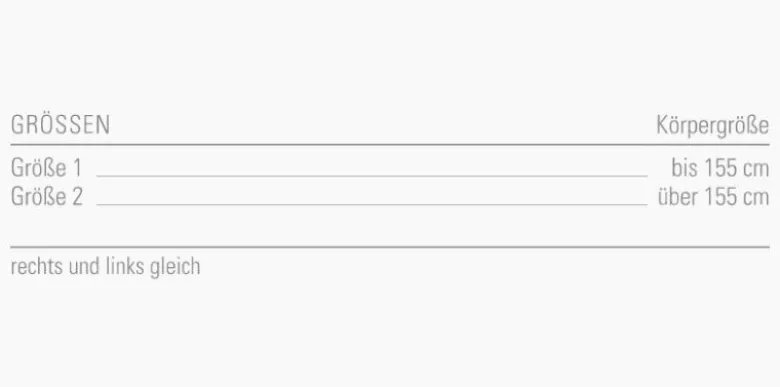Click the GRÖSSEN heading
This screenshot has width=780, height=387.
point(60,124)
